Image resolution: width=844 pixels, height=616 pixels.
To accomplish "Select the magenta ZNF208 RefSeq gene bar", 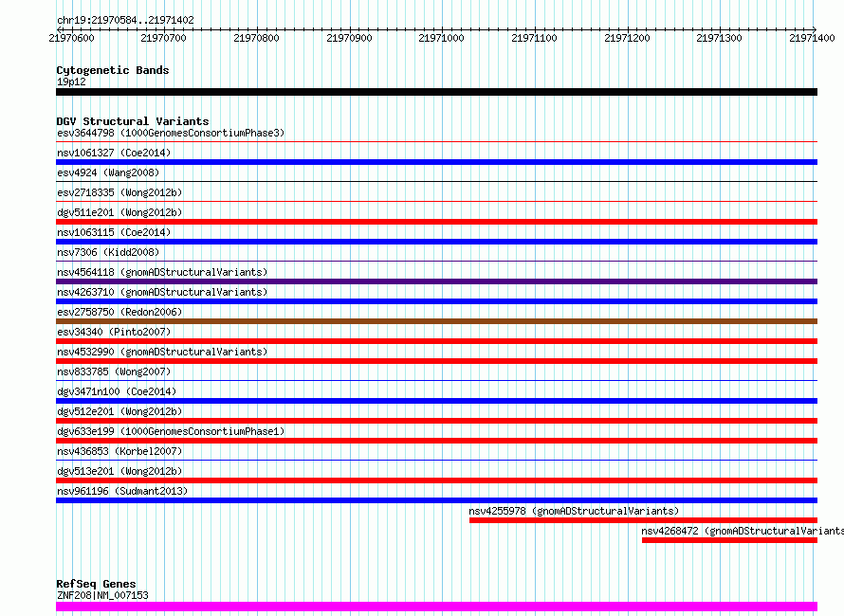I will (x=436, y=607).
